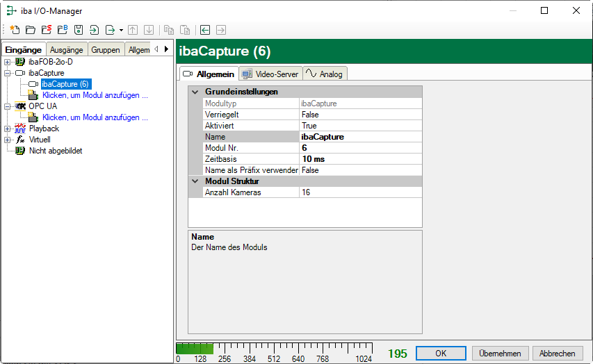Switch to the Video-Server tab
The image size is (593, 364).
click(270, 74)
